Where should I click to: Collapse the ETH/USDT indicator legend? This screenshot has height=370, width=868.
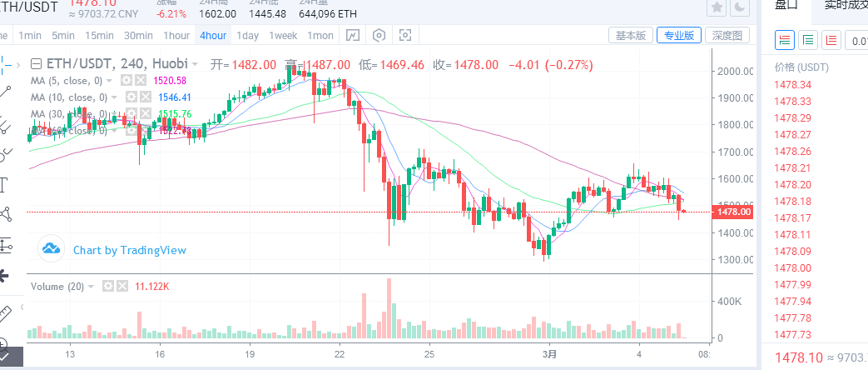(x=36, y=64)
